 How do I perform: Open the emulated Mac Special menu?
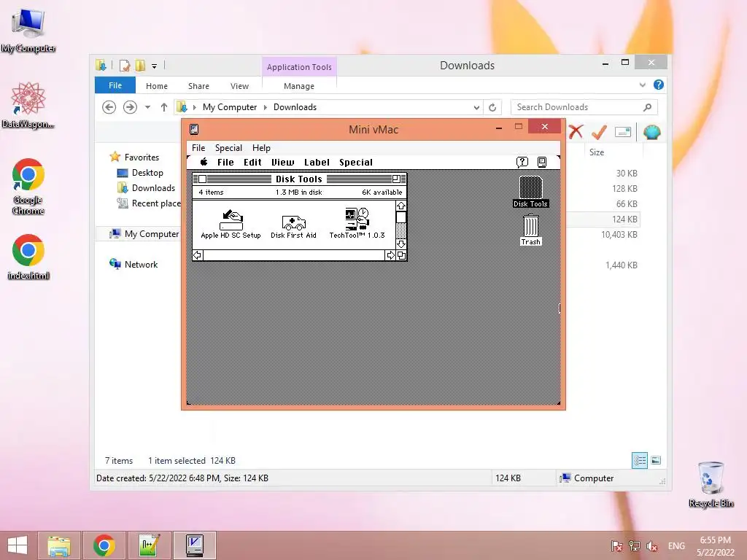pos(356,163)
